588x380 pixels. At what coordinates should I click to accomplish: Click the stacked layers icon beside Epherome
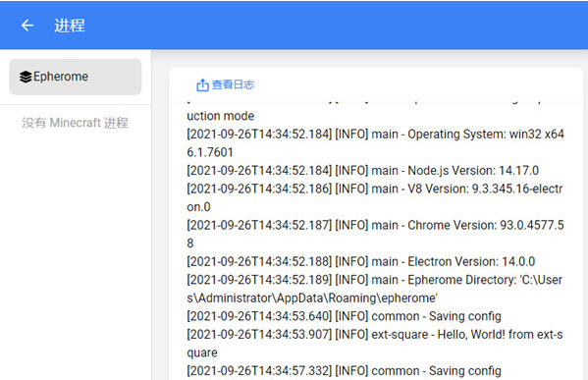[x=26, y=77]
